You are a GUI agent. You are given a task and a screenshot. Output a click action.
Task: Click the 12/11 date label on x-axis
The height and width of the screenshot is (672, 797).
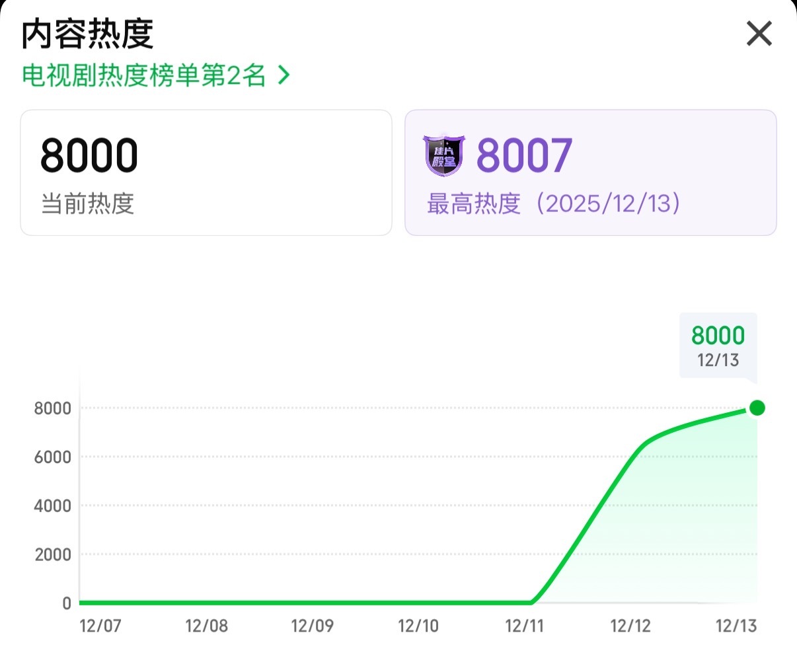click(524, 626)
